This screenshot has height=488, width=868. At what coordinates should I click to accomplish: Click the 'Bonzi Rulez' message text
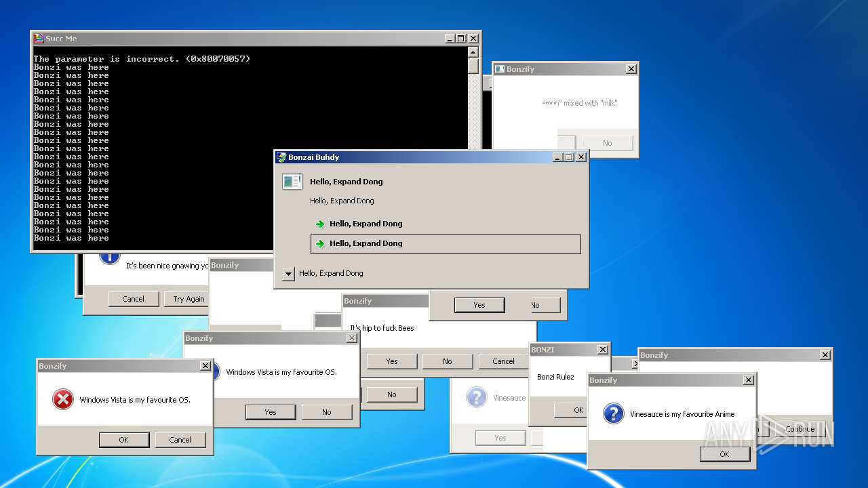point(555,377)
